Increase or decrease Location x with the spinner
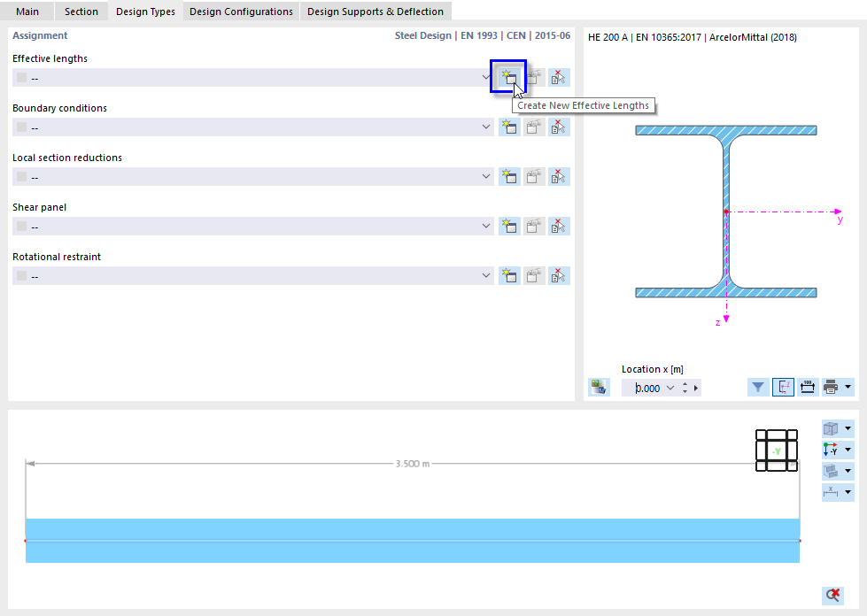 [x=685, y=388]
